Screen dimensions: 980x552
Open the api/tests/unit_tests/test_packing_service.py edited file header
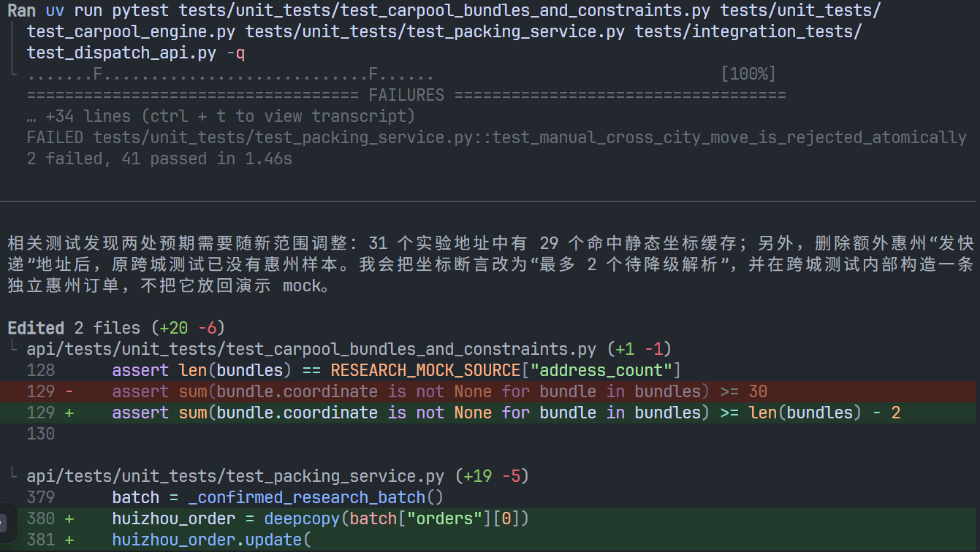click(278, 476)
